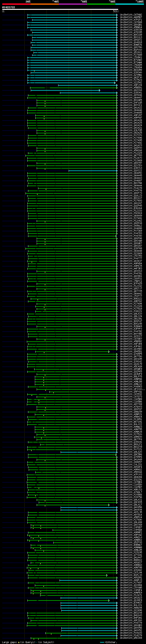Viewport: 146px width, 644px height.
Task: Select hit UniRef100_P27520
Action: point(131,435)
